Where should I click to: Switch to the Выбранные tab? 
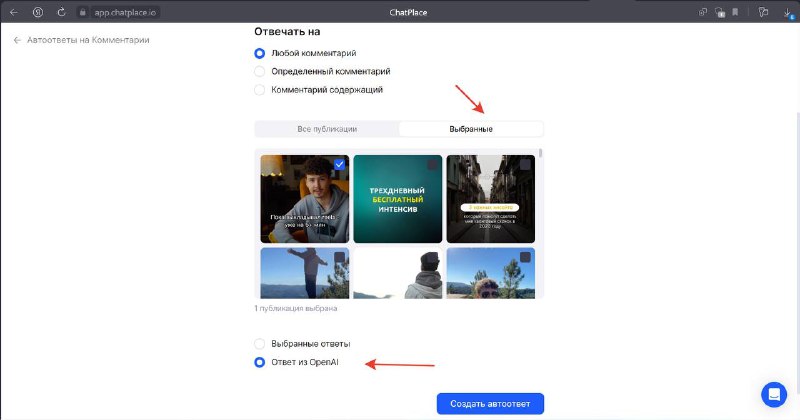coord(471,129)
